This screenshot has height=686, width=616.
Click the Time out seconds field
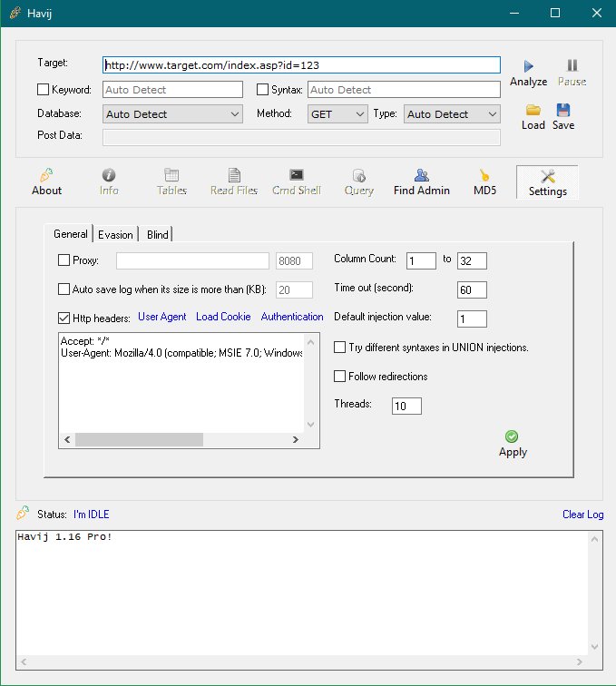tap(472, 289)
